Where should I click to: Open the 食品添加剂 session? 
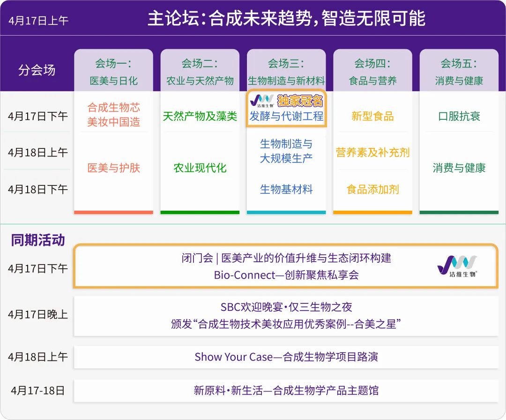pos(373,189)
